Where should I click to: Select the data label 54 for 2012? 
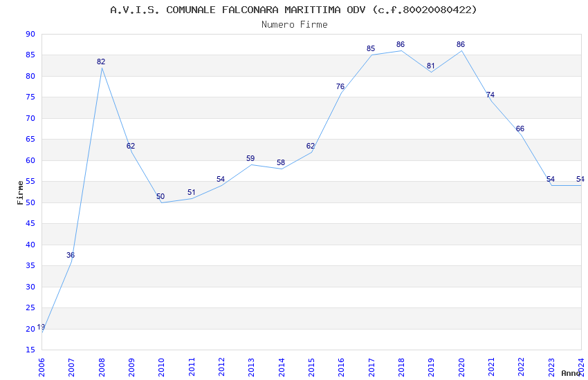[221, 180]
